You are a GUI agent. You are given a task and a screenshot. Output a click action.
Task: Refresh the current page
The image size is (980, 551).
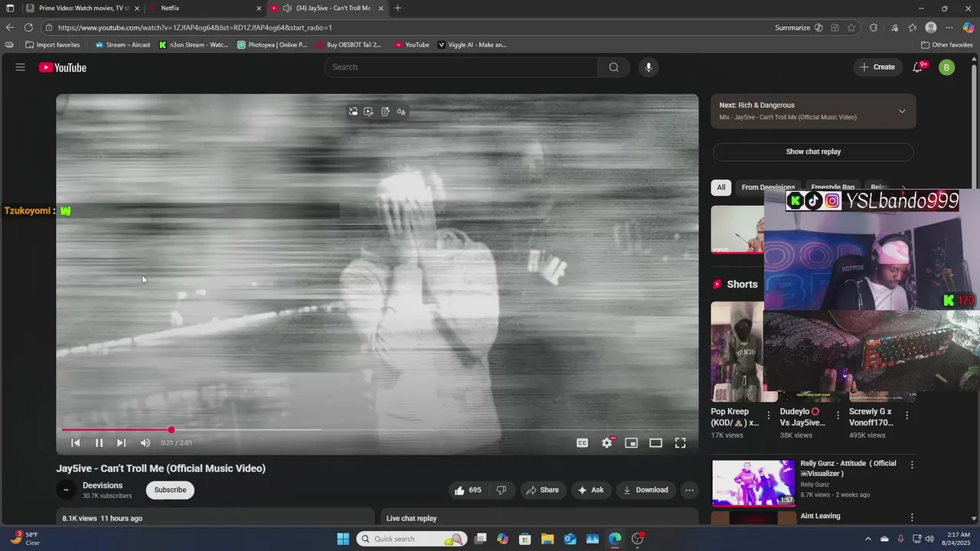click(28, 28)
